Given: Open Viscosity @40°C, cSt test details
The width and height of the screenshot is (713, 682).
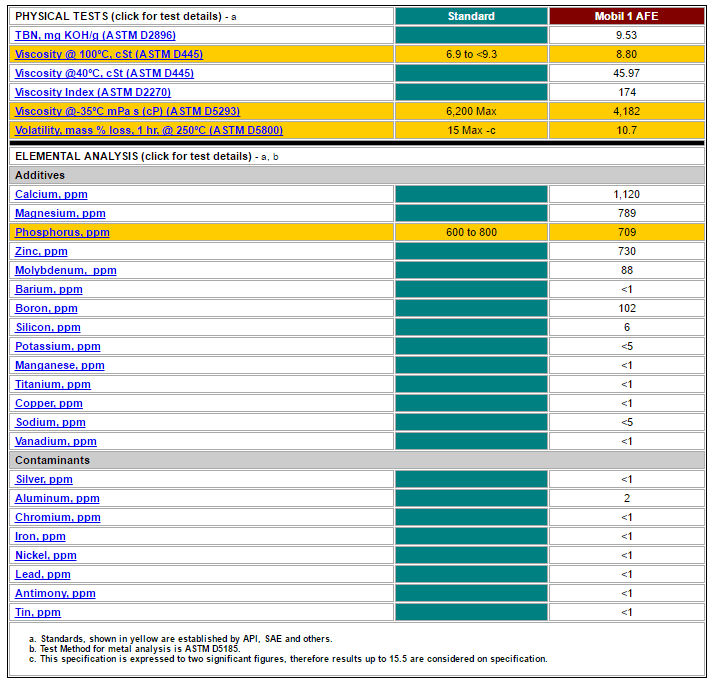Looking at the screenshot, I should (x=104, y=73).
